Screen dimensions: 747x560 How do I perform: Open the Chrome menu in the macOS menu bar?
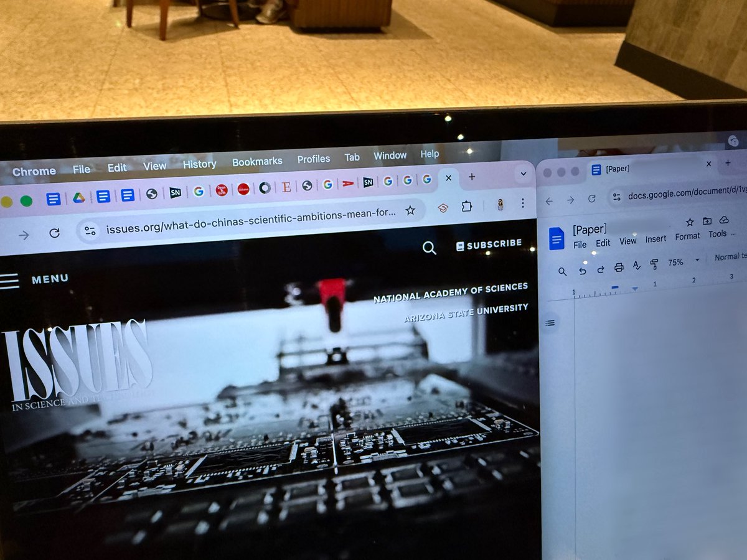tap(34, 171)
